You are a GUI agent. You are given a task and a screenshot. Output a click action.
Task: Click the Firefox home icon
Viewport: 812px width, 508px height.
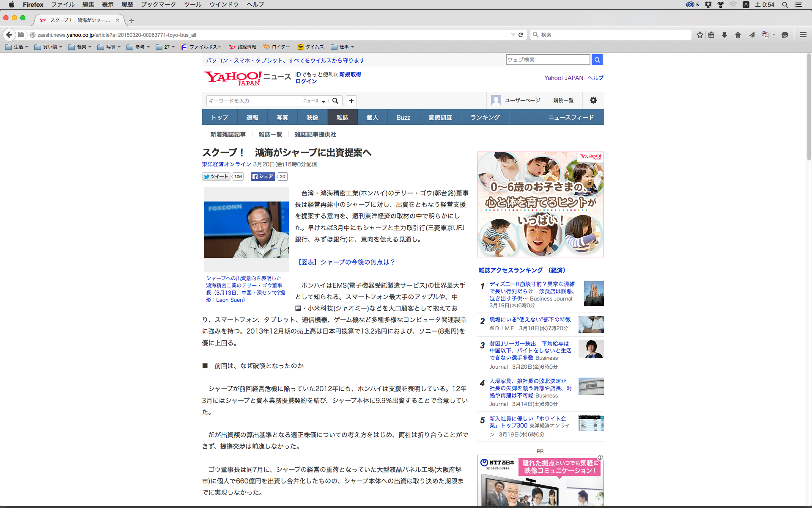(738, 35)
